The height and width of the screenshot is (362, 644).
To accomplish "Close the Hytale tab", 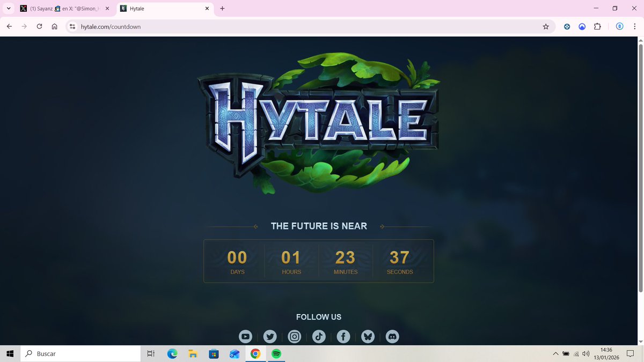I will tap(207, 9).
